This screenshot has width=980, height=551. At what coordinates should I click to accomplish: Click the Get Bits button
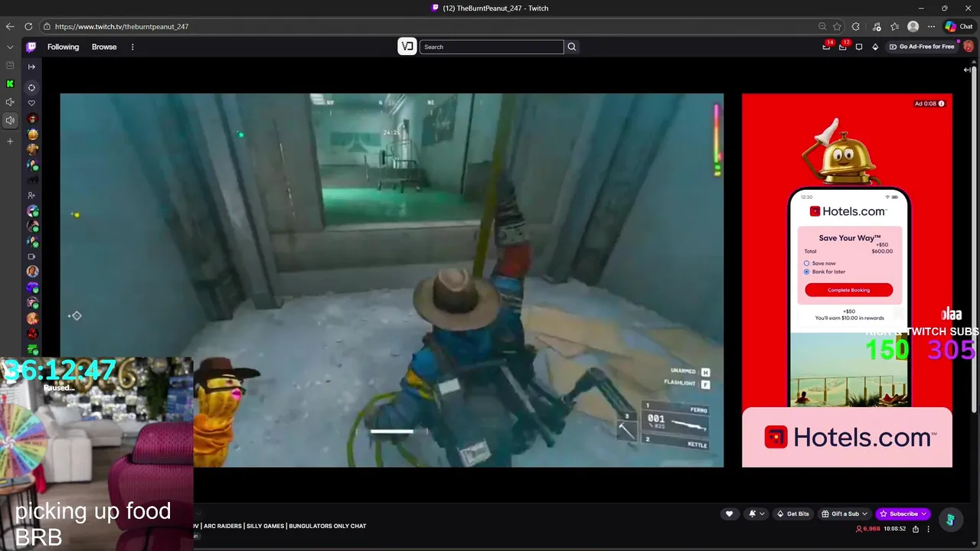point(792,514)
